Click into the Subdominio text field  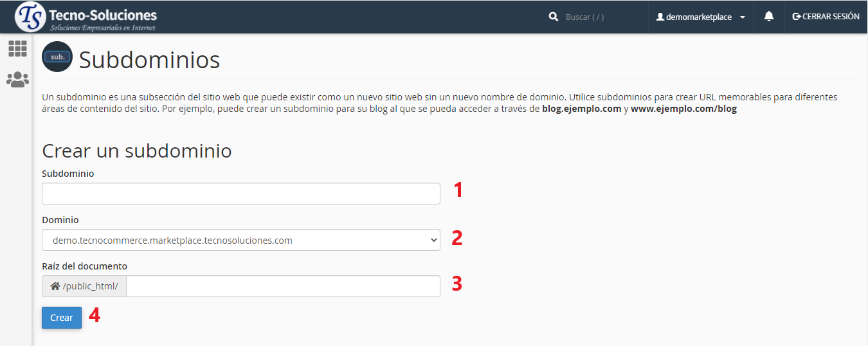241,194
